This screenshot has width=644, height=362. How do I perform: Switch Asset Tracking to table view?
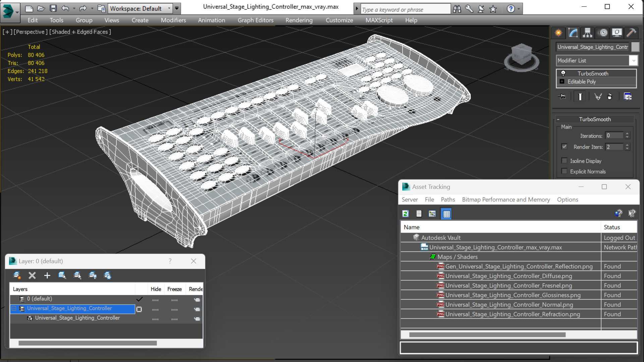(x=446, y=214)
